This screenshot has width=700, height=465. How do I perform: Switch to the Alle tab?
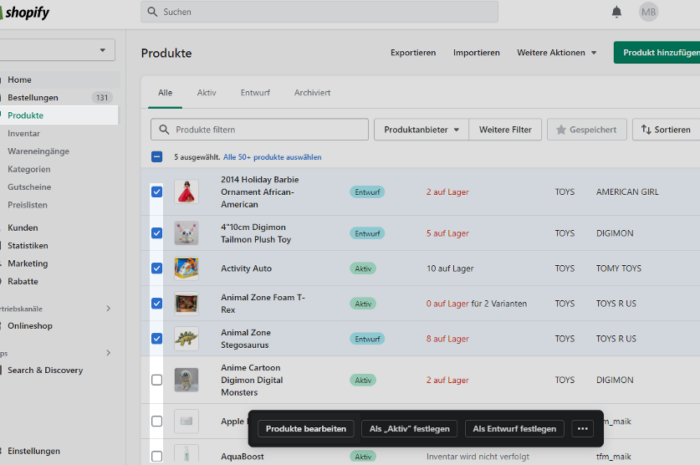click(165, 93)
